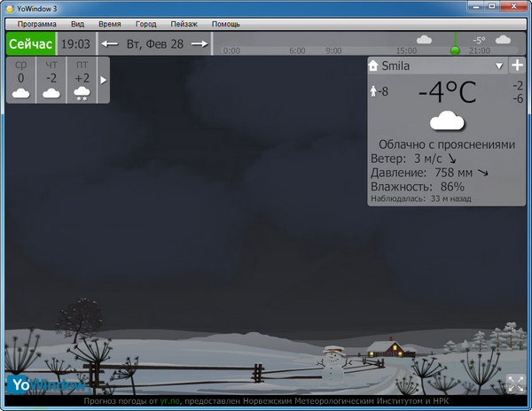This screenshot has height=411, width=532.
Task: Click the Влажность: 86% line
Action: pyautogui.click(x=418, y=187)
